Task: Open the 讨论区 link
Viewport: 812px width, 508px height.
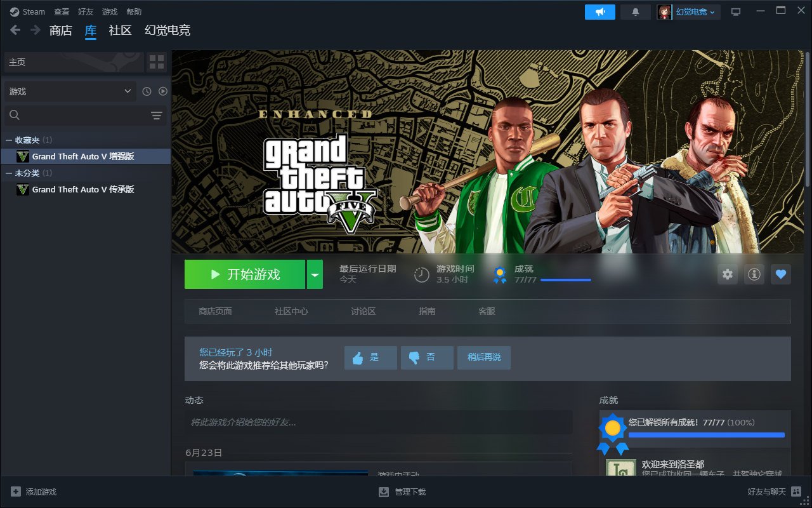Action: [x=363, y=311]
